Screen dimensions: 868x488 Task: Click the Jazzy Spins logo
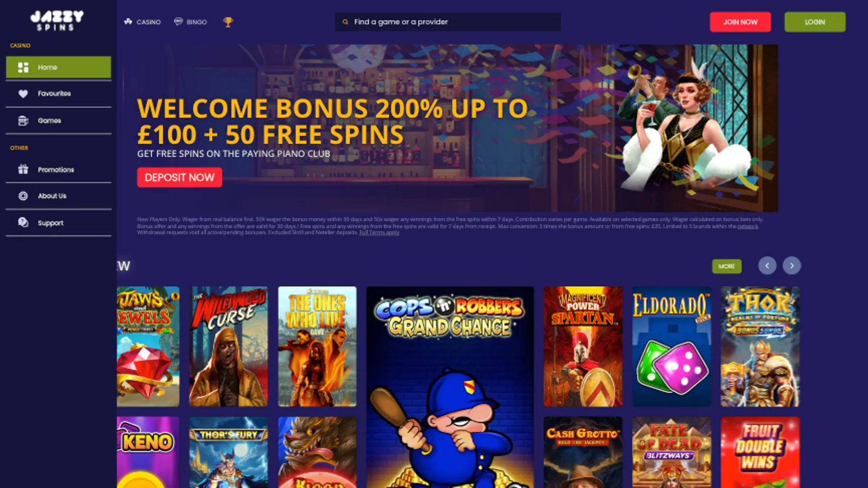click(x=57, y=21)
